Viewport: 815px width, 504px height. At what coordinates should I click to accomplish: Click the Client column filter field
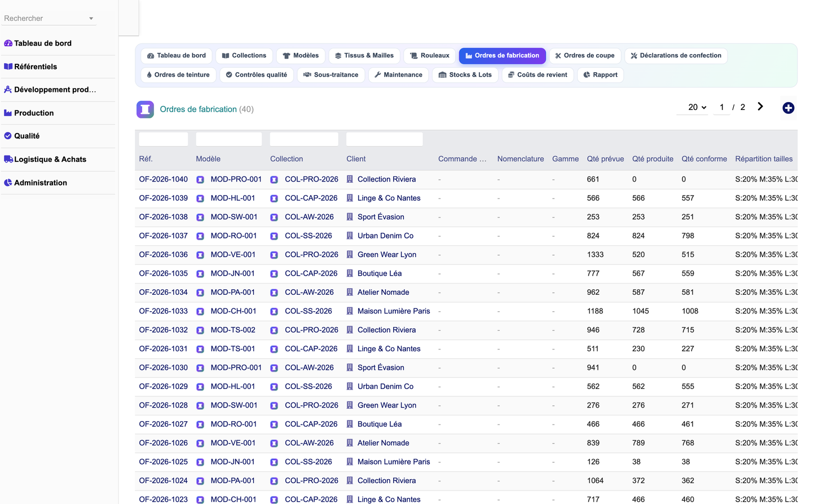tap(385, 139)
